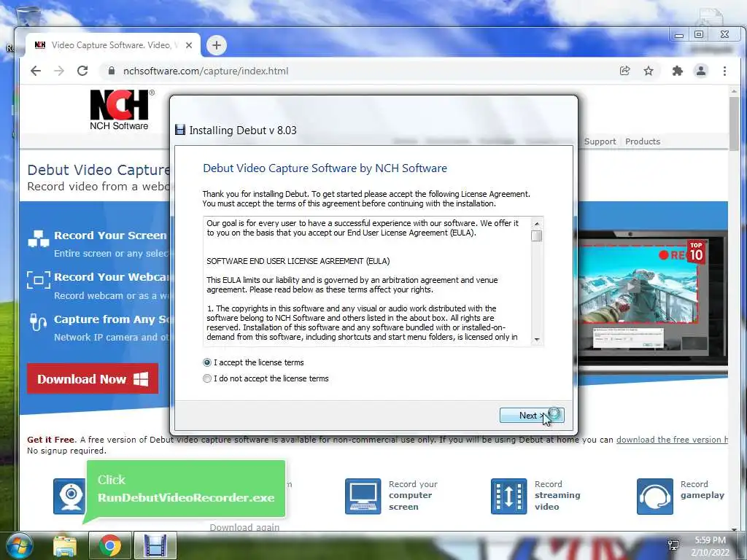Click the Chrome page scrollbar thumb
This screenshot has height=560, width=747.
click(x=734, y=122)
